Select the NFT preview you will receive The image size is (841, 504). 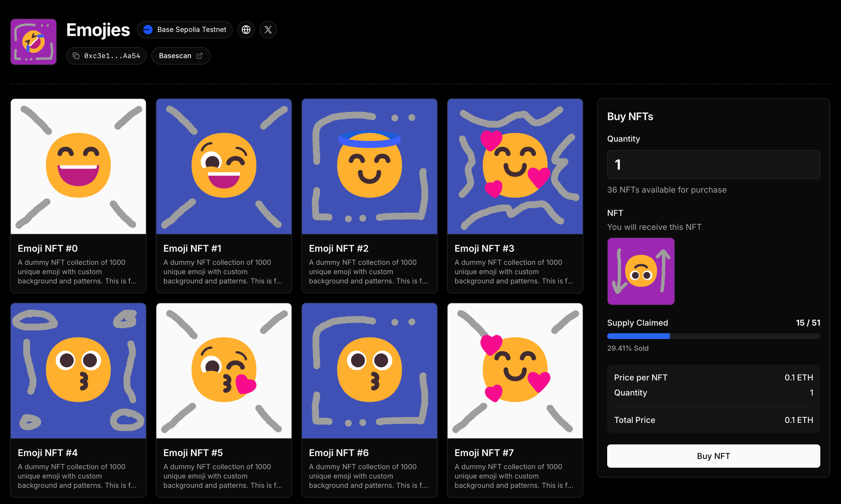tap(641, 272)
